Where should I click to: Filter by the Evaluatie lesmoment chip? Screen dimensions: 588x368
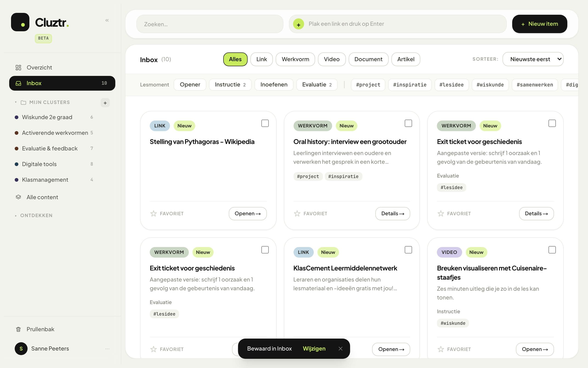(x=317, y=84)
